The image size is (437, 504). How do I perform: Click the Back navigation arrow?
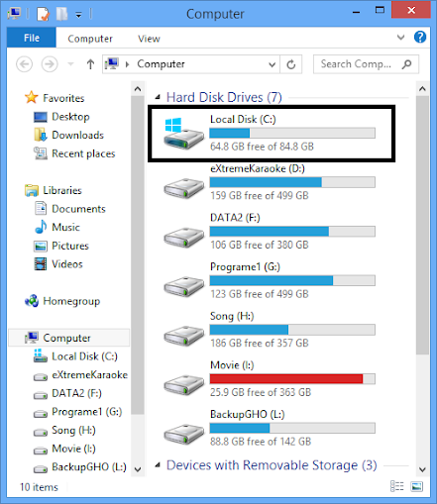point(25,64)
